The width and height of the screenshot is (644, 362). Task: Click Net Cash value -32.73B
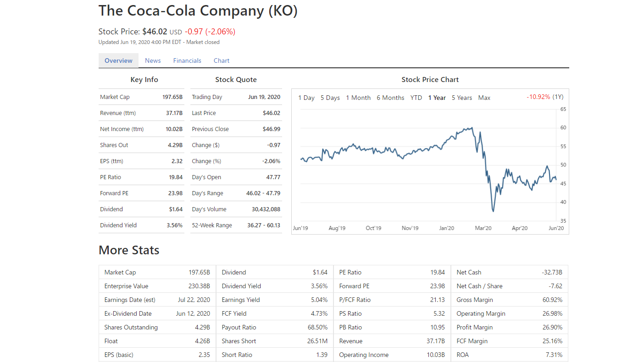pos(552,273)
